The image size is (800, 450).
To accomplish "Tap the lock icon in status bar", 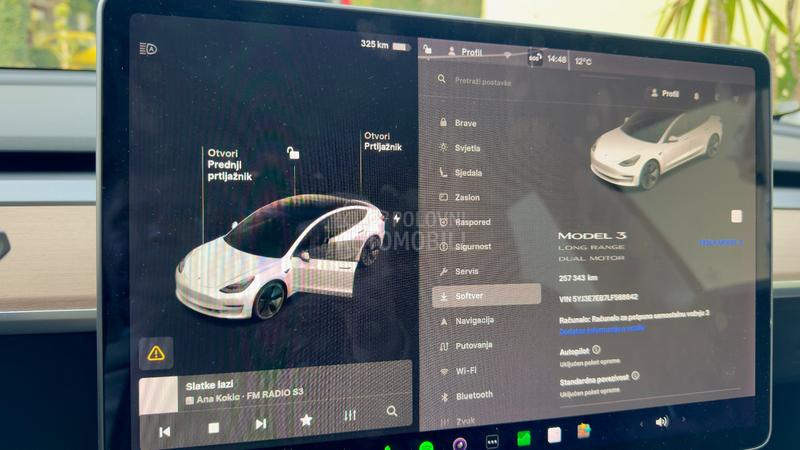I will click(x=428, y=49).
